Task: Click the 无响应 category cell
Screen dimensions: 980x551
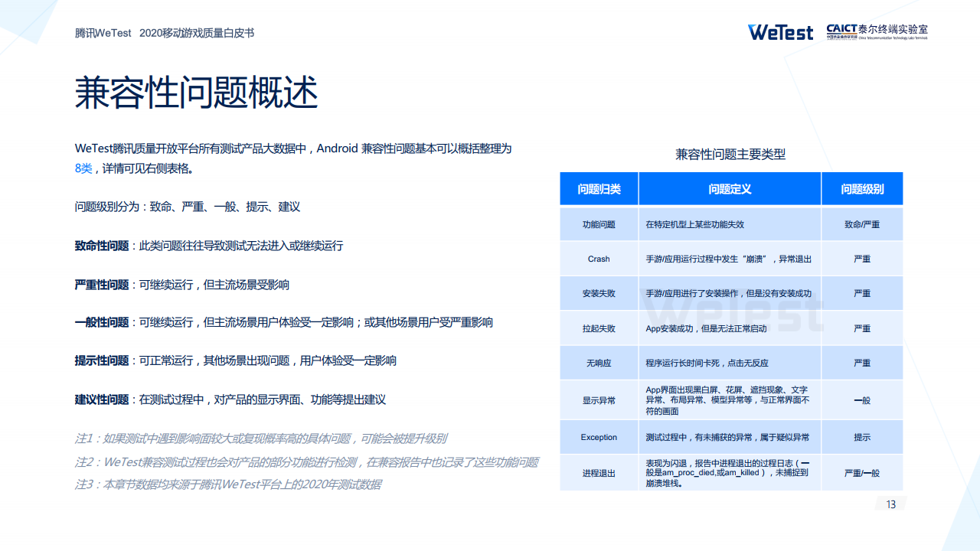Action: 599,363
